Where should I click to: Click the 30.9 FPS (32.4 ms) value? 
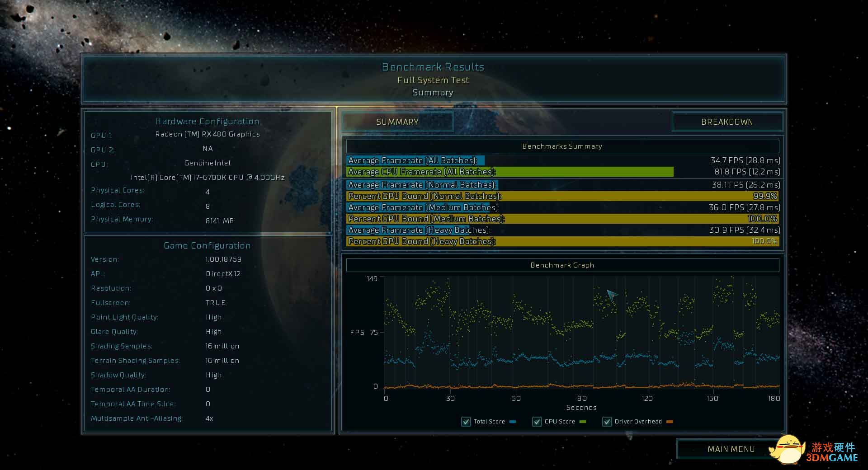pyautogui.click(x=745, y=230)
